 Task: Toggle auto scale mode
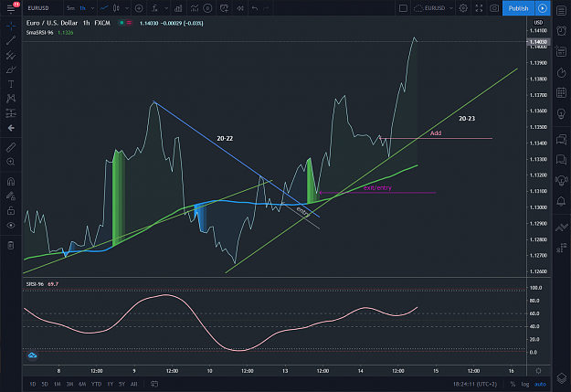pos(540,384)
